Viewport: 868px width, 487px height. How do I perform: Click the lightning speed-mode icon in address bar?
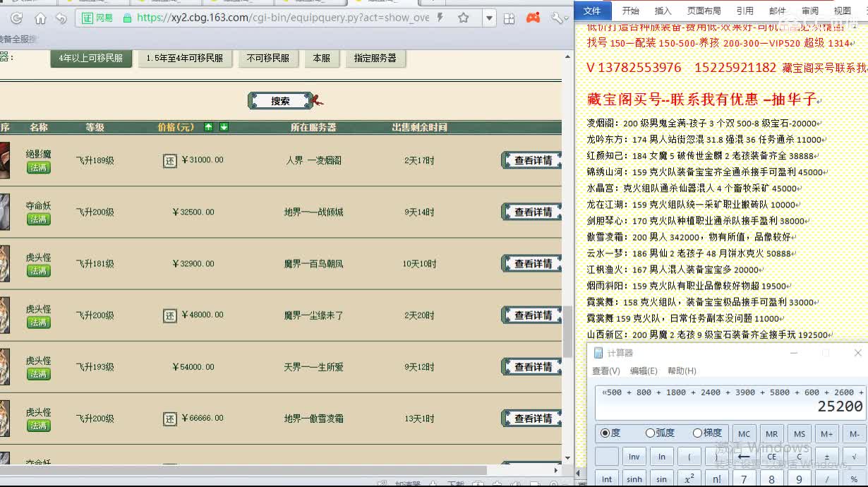[440, 18]
